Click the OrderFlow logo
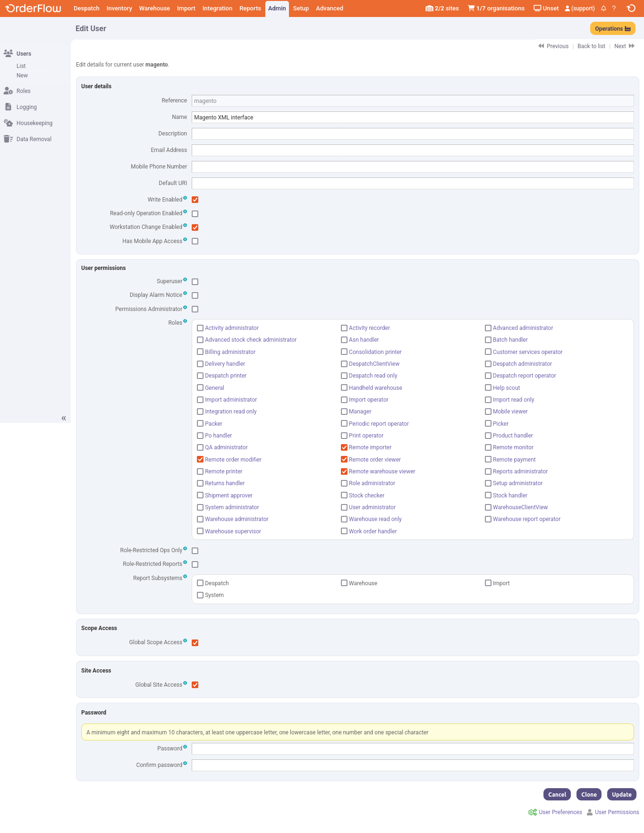Image resolution: width=644 pixels, height=833 pixels. (33, 8)
